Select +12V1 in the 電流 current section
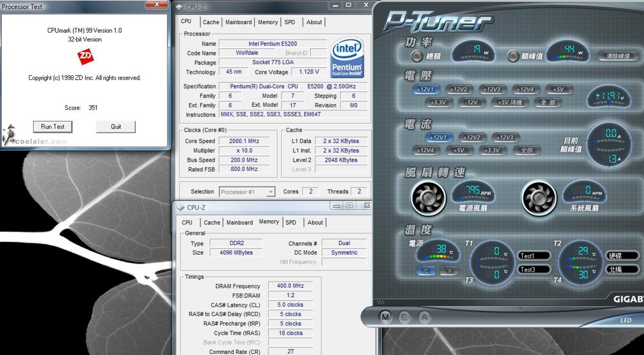Image resolution: width=644 pixels, height=355 pixels. point(438,137)
